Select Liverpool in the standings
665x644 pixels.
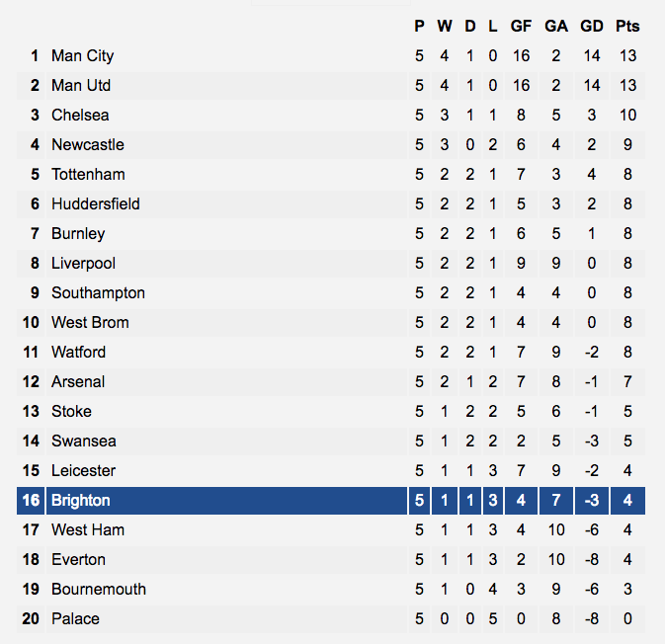coord(83,264)
